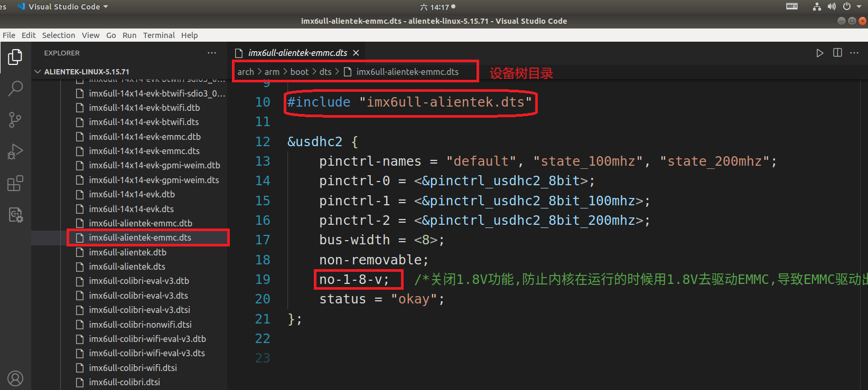Select the imx6ull-alientek-emmc.dts editor tab
Viewport: 868px width, 390px height.
tap(297, 53)
